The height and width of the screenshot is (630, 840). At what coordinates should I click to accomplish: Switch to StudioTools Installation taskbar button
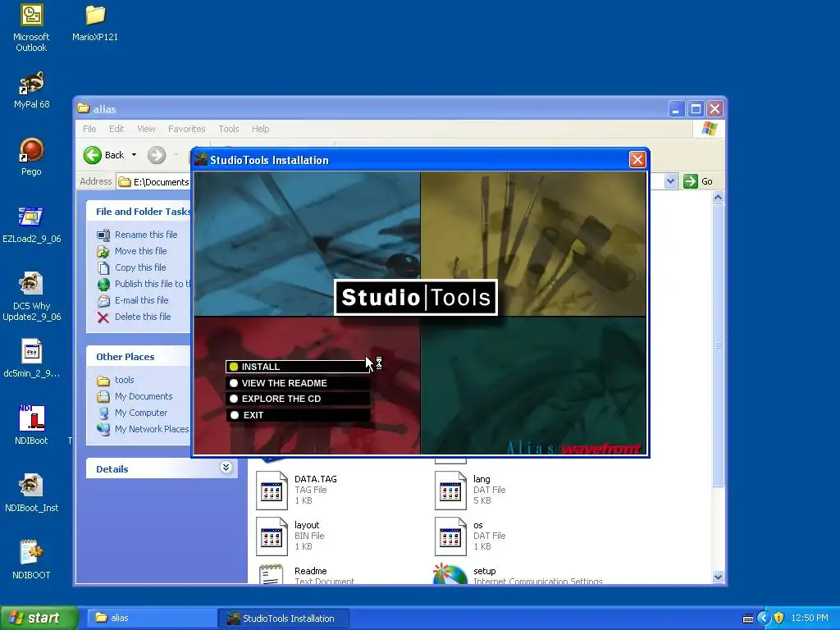pyautogui.click(x=283, y=618)
